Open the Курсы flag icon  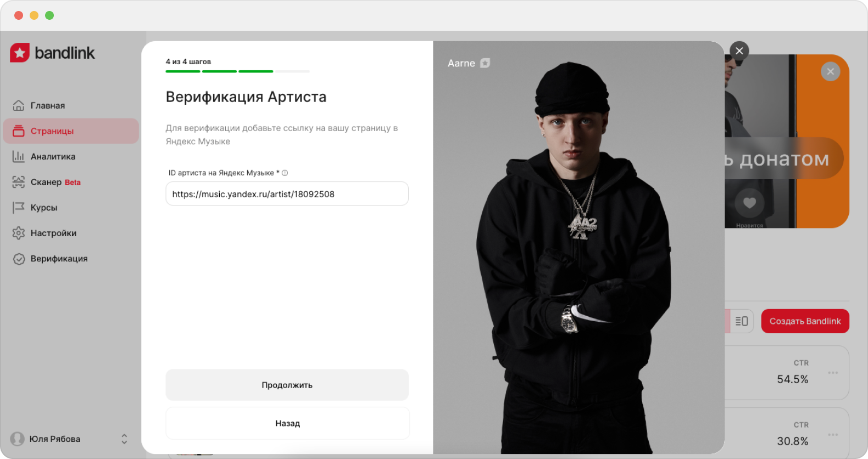click(19, 208)
